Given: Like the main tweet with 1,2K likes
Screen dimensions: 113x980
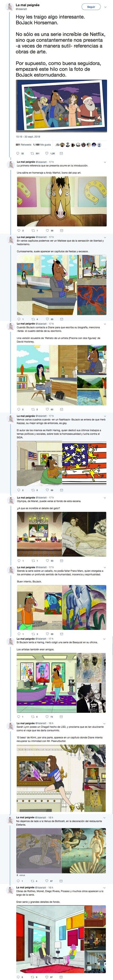Looking at the screenshot, I should [51, 153].
